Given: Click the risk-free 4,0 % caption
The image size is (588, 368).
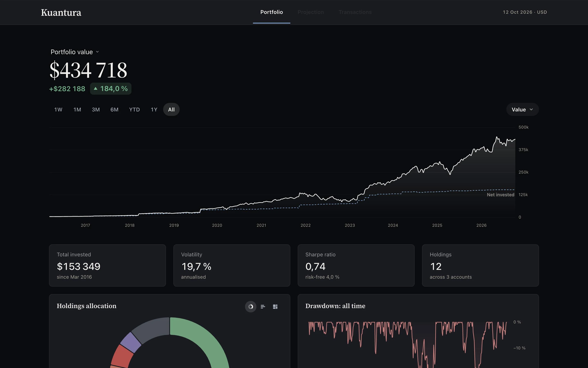Looking at the screenshot, I should point(322,277).
